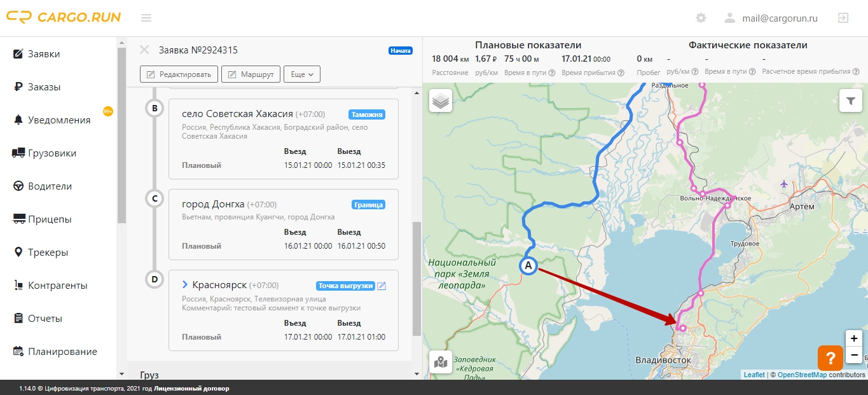
Task: Select route point marker C
Action: pos(155,198)
